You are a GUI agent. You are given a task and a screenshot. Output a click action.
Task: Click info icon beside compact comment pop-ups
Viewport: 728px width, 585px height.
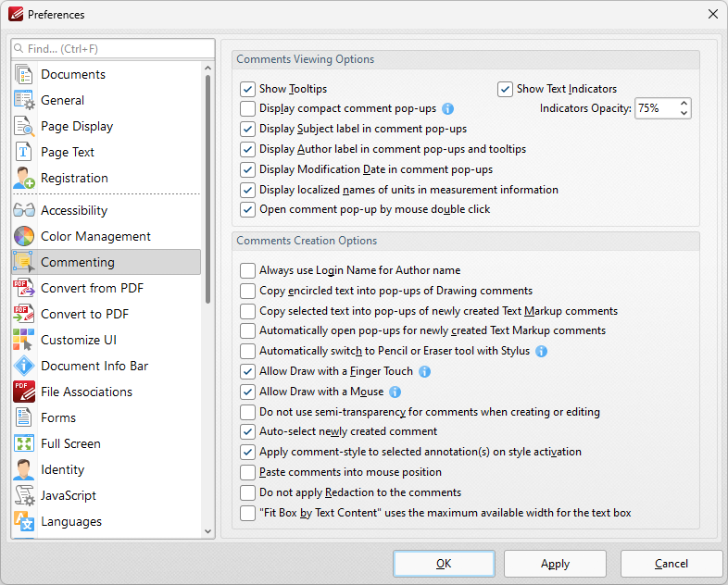(447, 108)
